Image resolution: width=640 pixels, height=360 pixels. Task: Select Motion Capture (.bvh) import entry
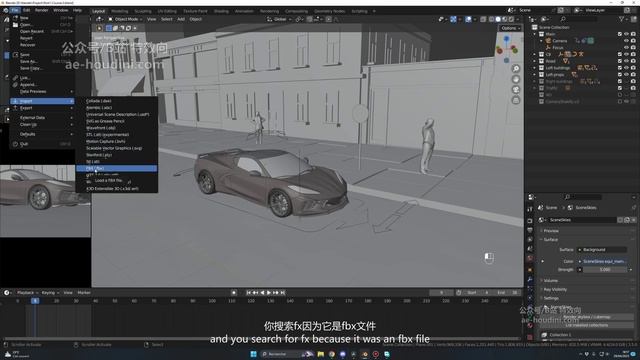pyautogui.click(x=116, y=141)
